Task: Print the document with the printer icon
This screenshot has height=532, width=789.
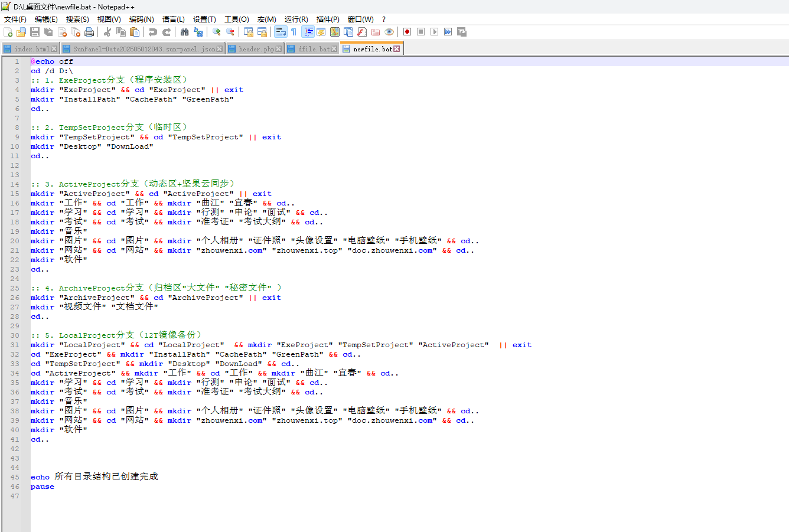Action: pyautogui.click(x=89, y=32)
